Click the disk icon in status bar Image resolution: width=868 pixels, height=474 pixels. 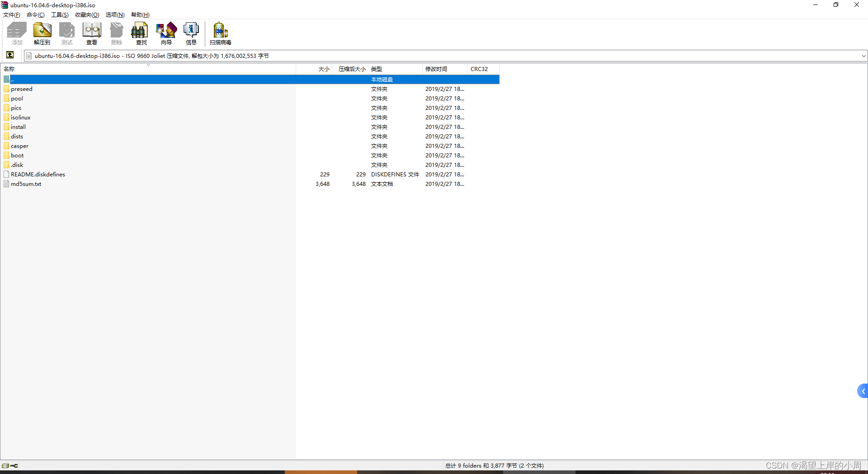coord(5,465)
